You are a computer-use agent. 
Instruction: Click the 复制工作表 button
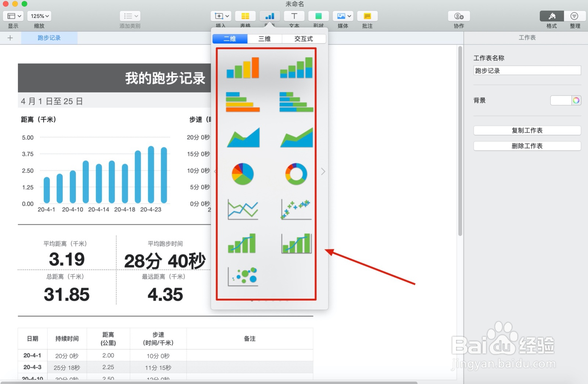pos(527,130)
